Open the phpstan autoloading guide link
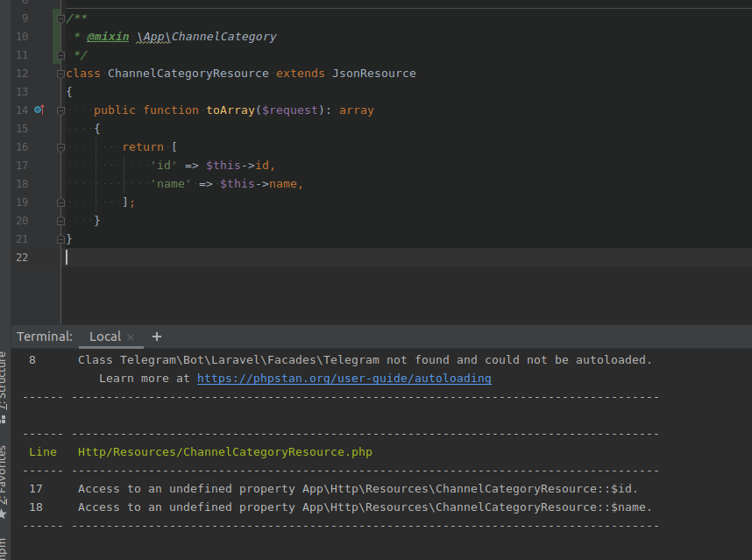The width and height of the screenshot is (752, 560). [344, 379]
